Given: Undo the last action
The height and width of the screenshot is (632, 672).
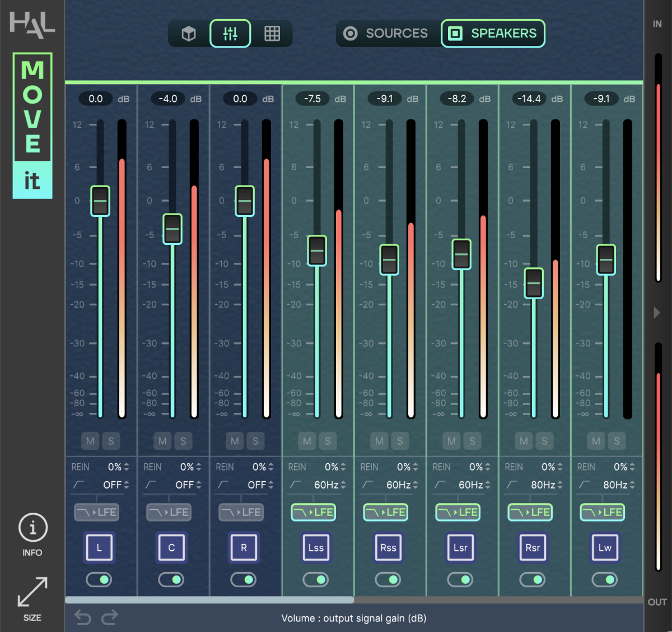Looking at the screenshot, I should click(x=83, y=617).
